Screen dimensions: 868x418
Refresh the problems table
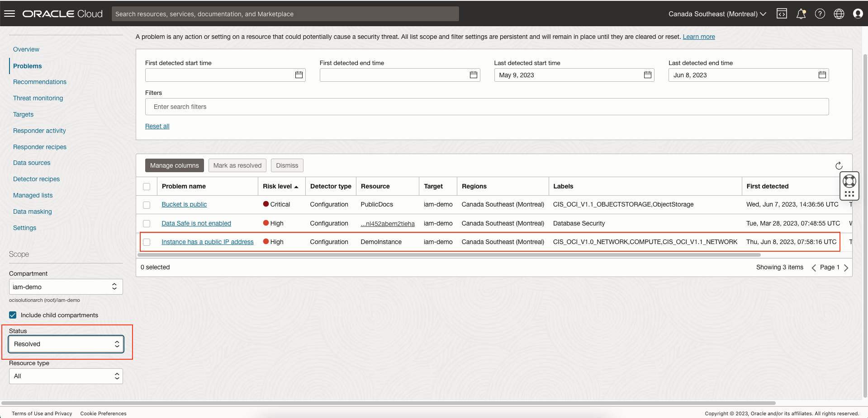839,165
